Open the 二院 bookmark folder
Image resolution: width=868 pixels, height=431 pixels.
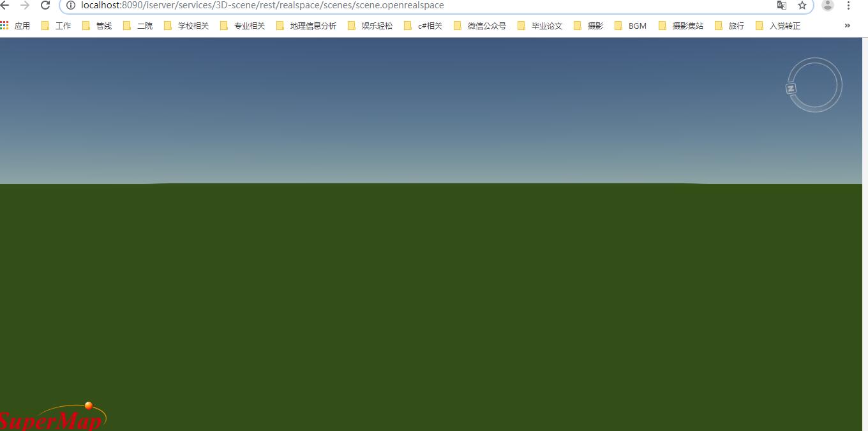tap(138, 26)
